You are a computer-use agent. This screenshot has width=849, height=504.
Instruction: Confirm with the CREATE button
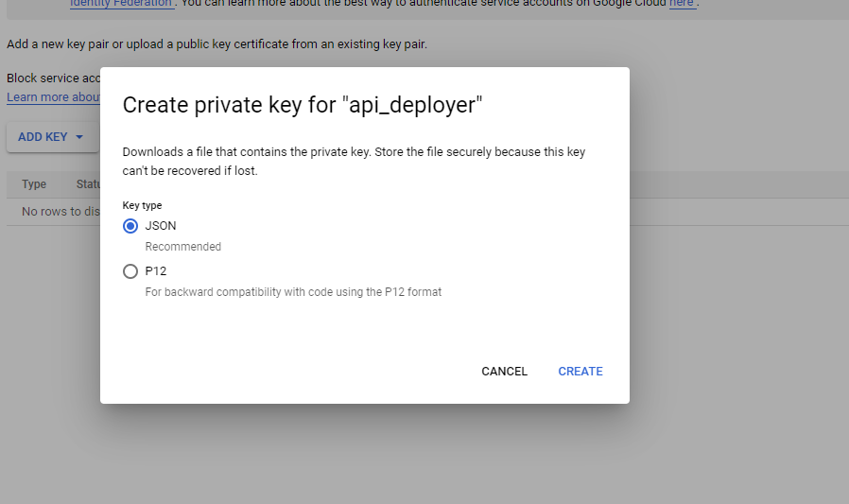coord(580,372)
